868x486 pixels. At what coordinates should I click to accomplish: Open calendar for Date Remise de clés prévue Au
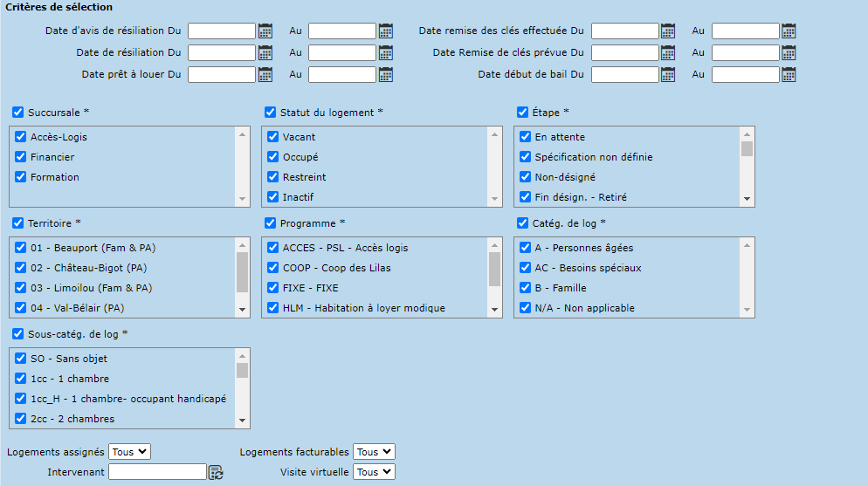(789, 53)
